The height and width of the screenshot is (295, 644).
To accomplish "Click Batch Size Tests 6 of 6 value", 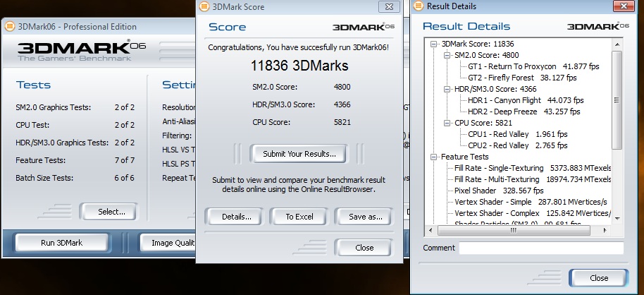I will [x=125, y=178].
